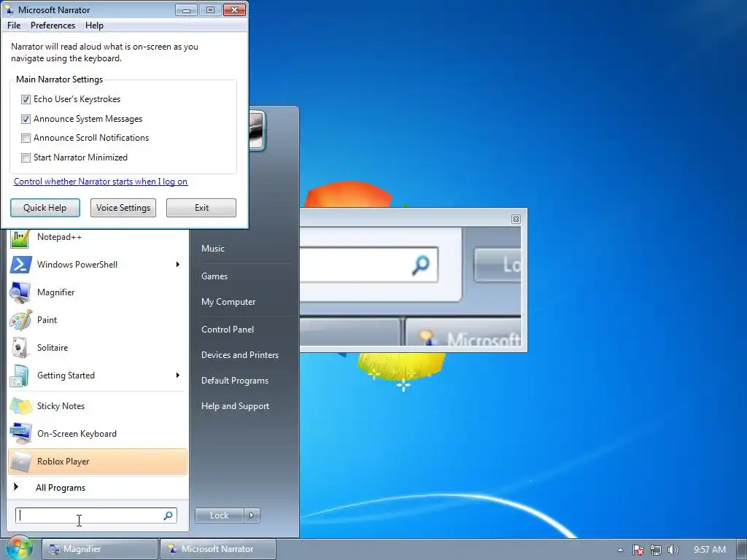Open Default Programs
747x560 pixels.
click(235, 381)
